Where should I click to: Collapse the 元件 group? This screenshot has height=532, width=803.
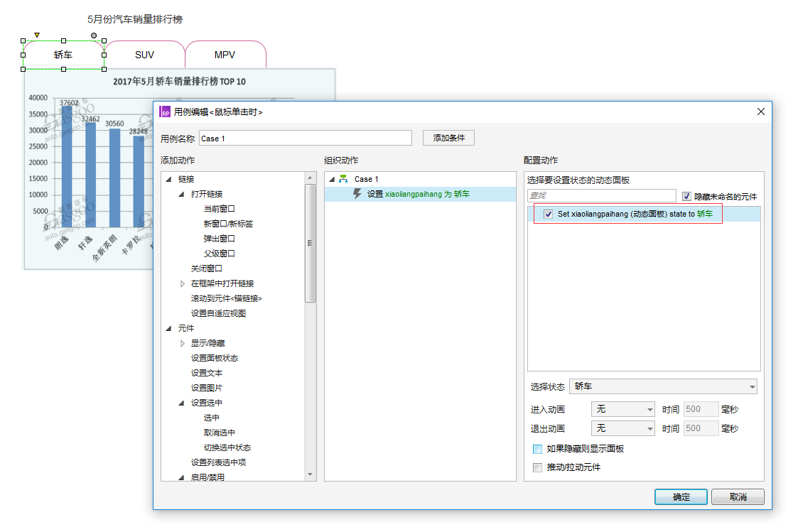(168, 328)
